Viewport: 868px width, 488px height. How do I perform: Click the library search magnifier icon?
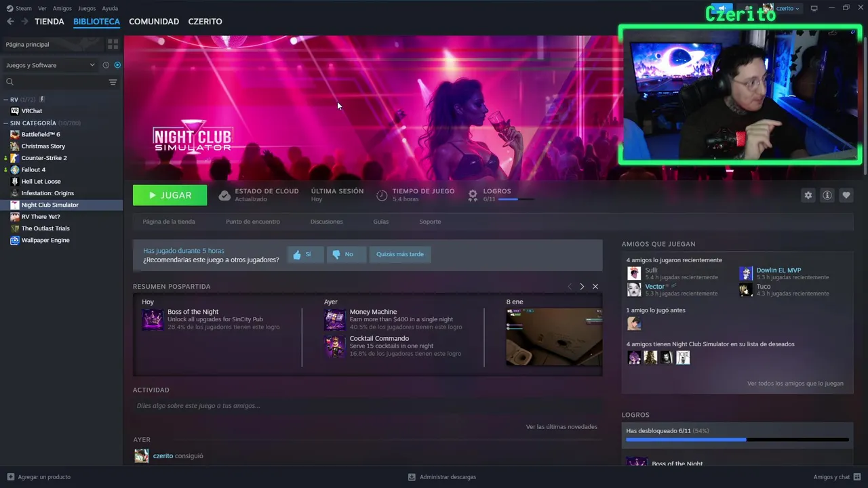point(9,82)
